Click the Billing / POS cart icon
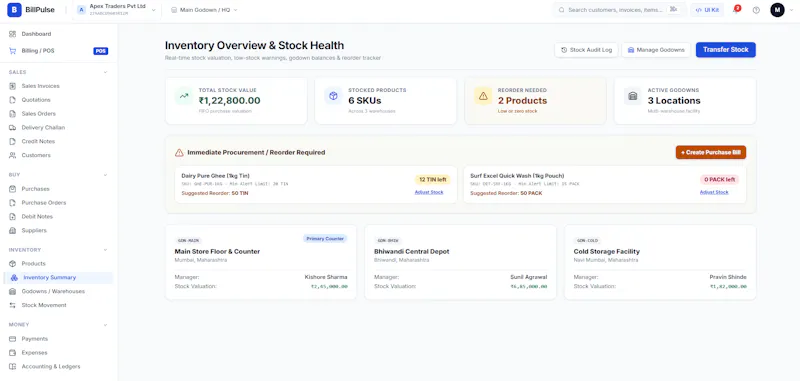Image resolution: width=800 pixels, height=381 pixels. (x=12, y=51)
